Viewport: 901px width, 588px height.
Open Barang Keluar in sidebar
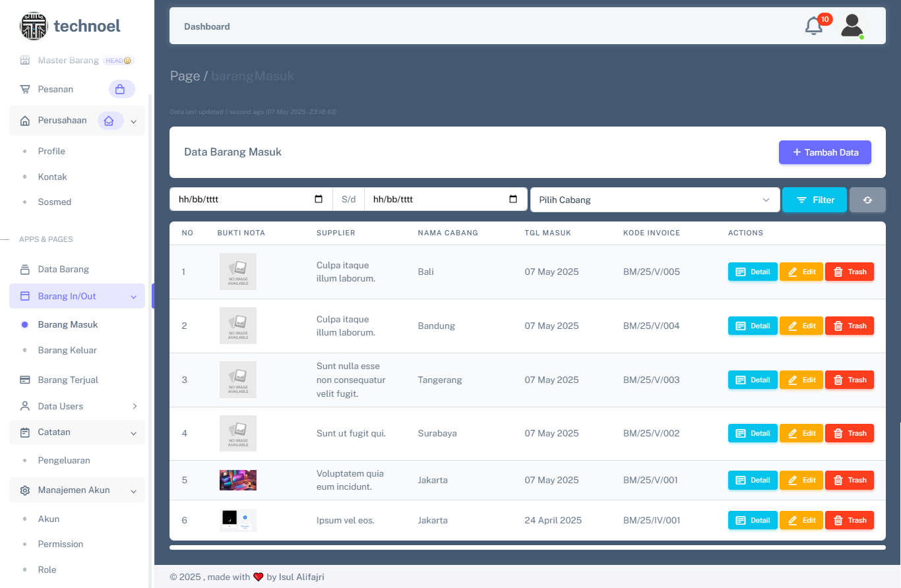click(67, 350)
